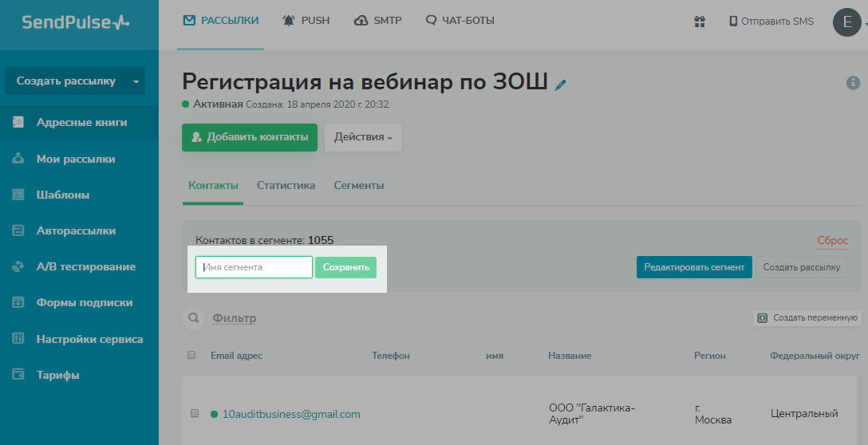Open the Действия dropdown

pyautogui.click(x=363, y=137)
